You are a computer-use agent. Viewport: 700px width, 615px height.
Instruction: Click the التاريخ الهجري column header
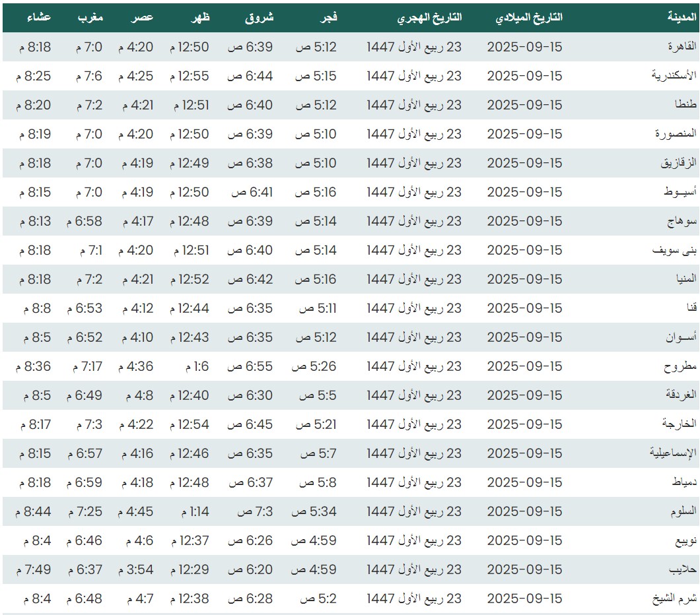pos(429,18)
